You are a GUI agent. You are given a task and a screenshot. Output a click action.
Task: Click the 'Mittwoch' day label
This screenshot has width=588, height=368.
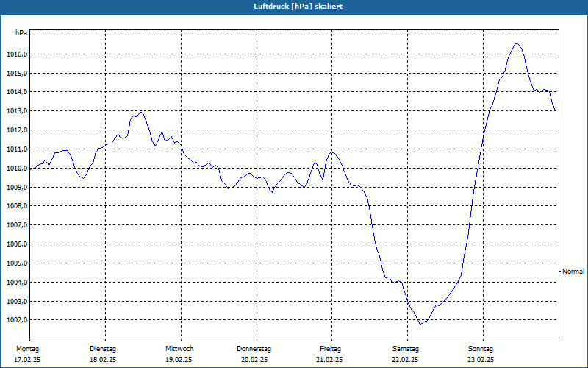179,349
